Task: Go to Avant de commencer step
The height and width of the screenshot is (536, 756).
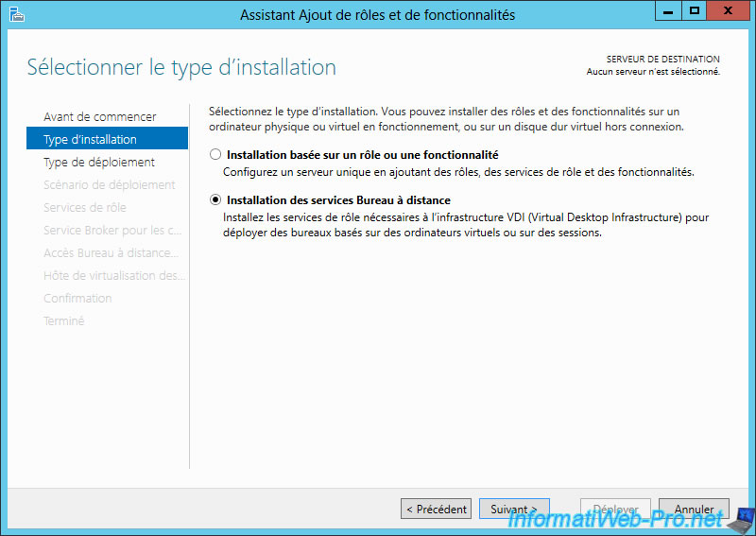Action: coord(100,117)
